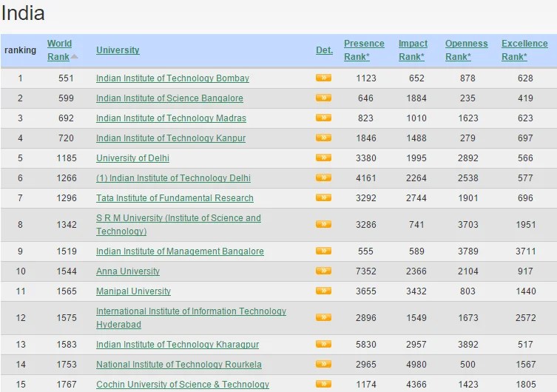Open International Institute of Information Technology Hyderabad link

[191, 318]
